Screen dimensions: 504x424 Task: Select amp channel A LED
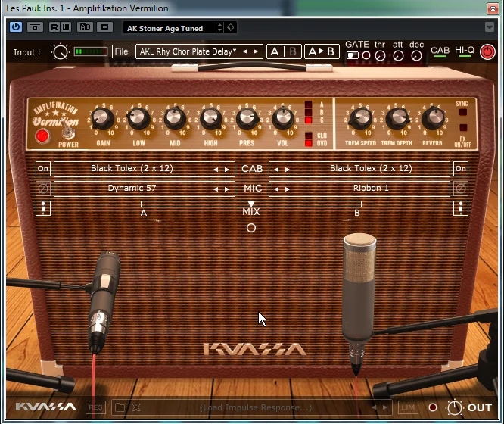click(x=308, y=104)
